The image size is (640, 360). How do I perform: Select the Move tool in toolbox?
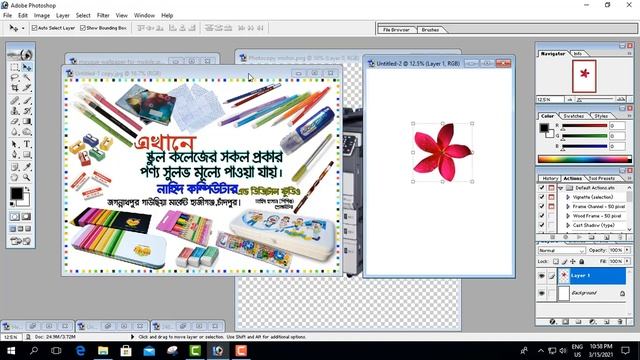click(27, 67)
